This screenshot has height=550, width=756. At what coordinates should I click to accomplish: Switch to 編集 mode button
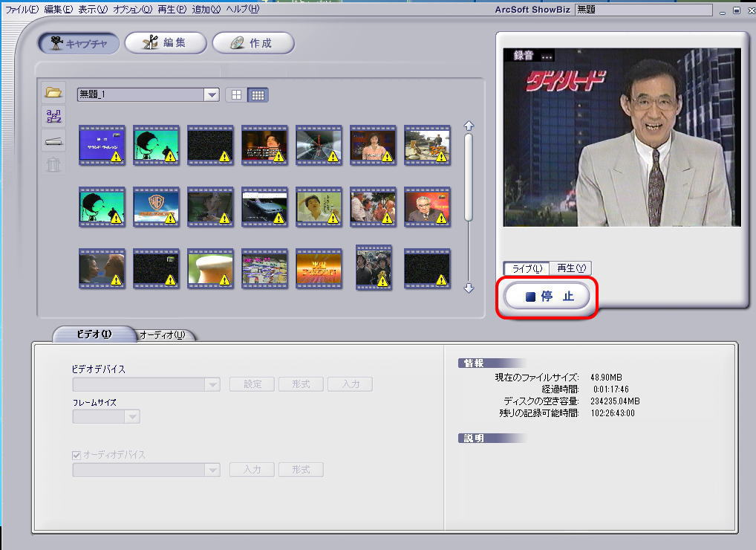click(166, 43)
